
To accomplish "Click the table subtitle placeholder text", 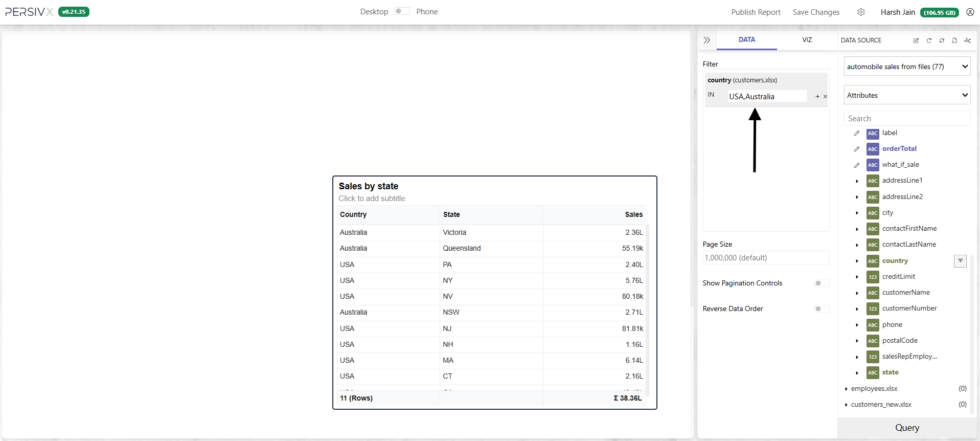I will pos(372,199).
